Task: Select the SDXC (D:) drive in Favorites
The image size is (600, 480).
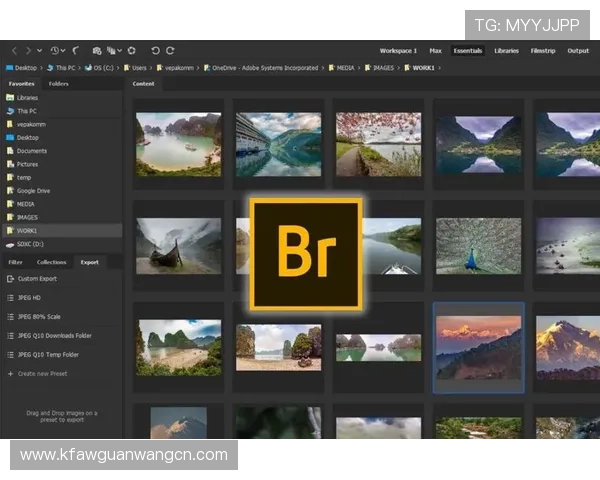Action: coord(29,243)
